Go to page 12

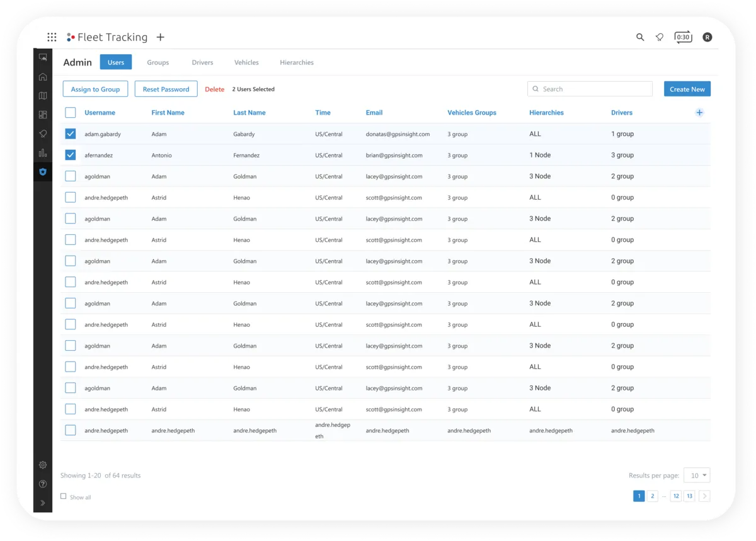[676, 496]
